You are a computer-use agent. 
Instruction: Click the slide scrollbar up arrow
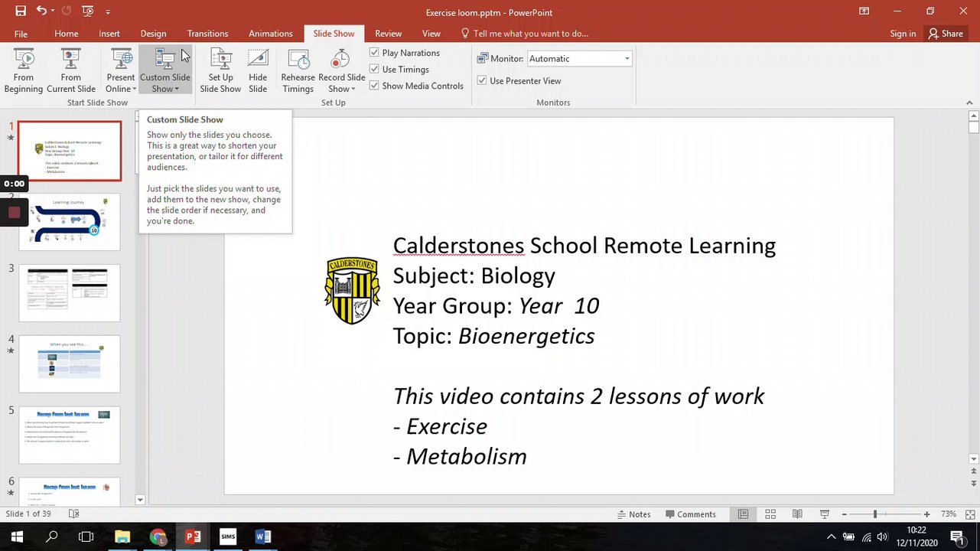click(x=973, y=116)
